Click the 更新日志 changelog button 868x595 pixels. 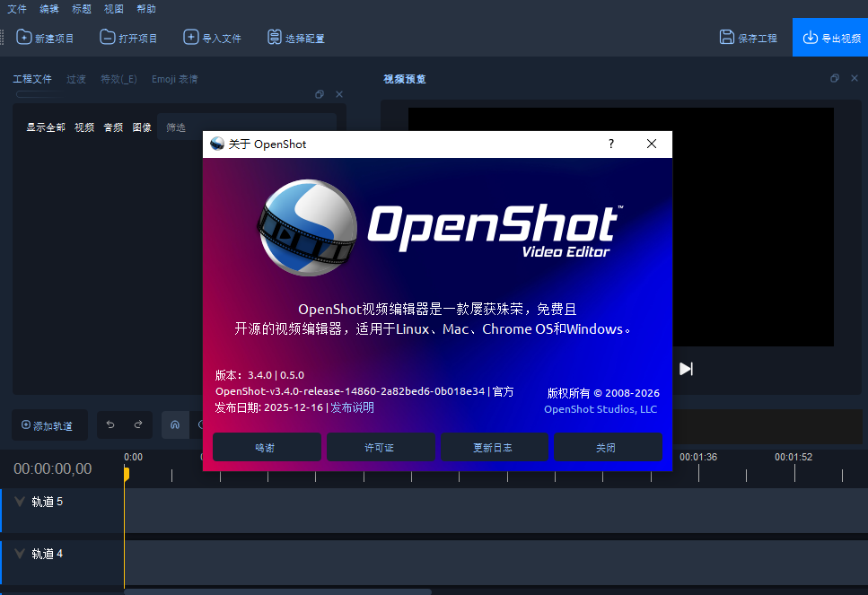coord(495,446)
